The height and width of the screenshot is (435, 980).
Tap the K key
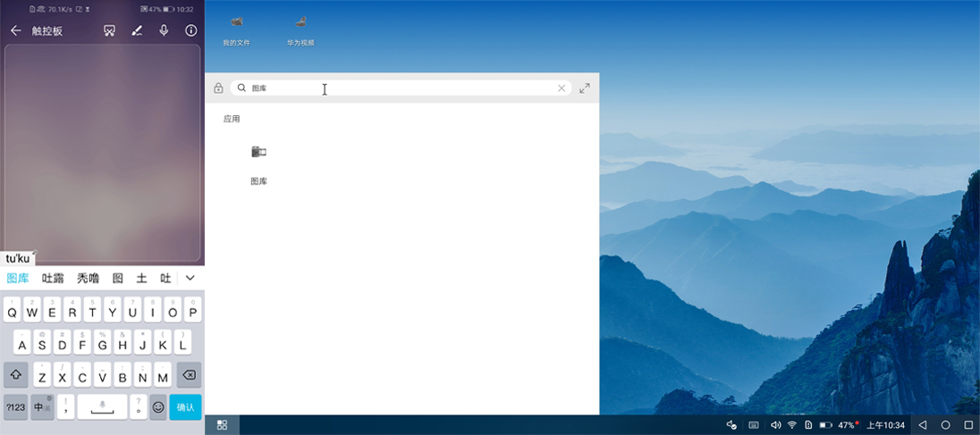point(163,342)
